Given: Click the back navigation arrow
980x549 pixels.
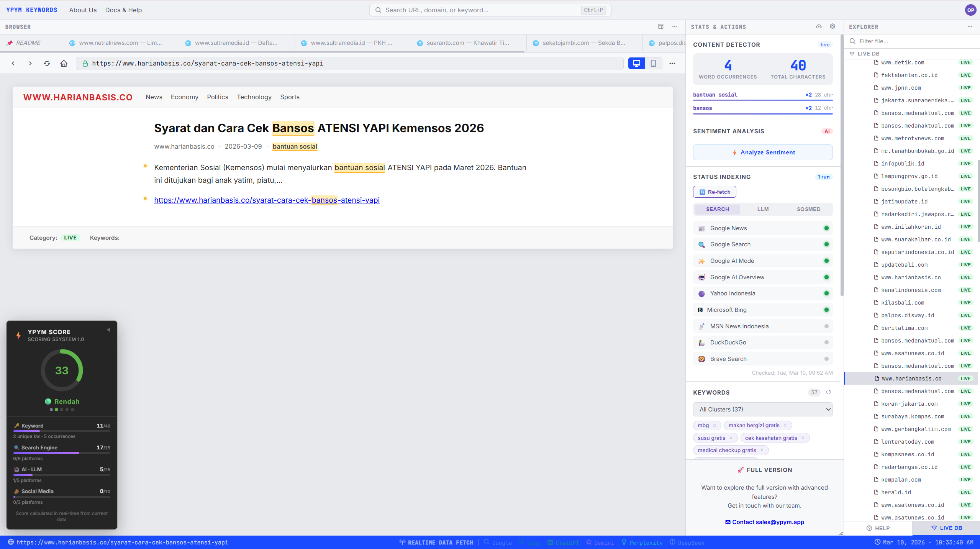Looking at the screenshot, I should tap(13, 64).
